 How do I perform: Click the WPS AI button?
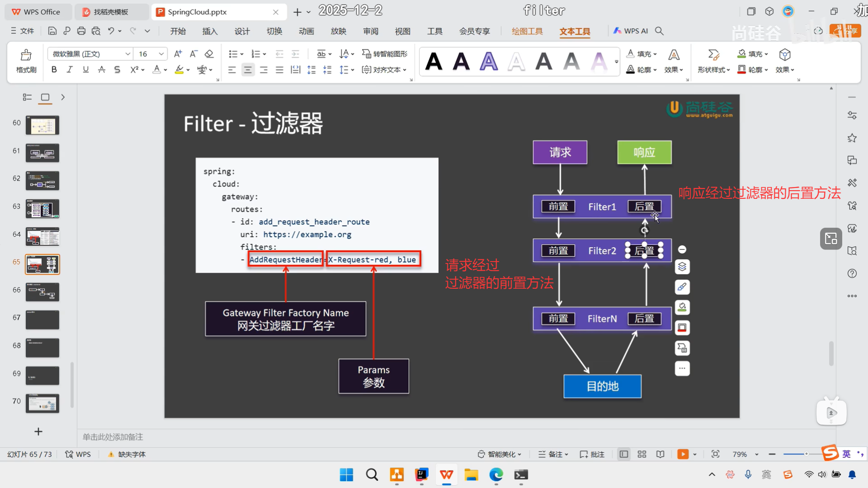(x=631, y=31)
